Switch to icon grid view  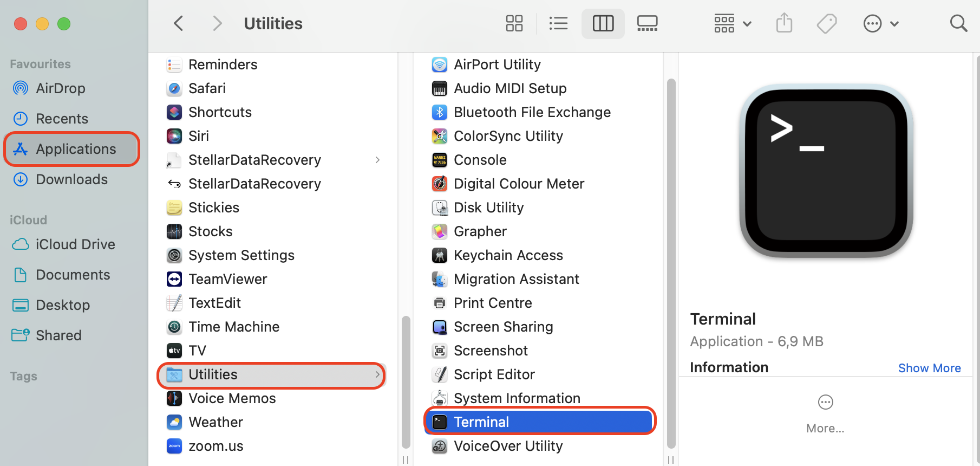tap(514, 23)
